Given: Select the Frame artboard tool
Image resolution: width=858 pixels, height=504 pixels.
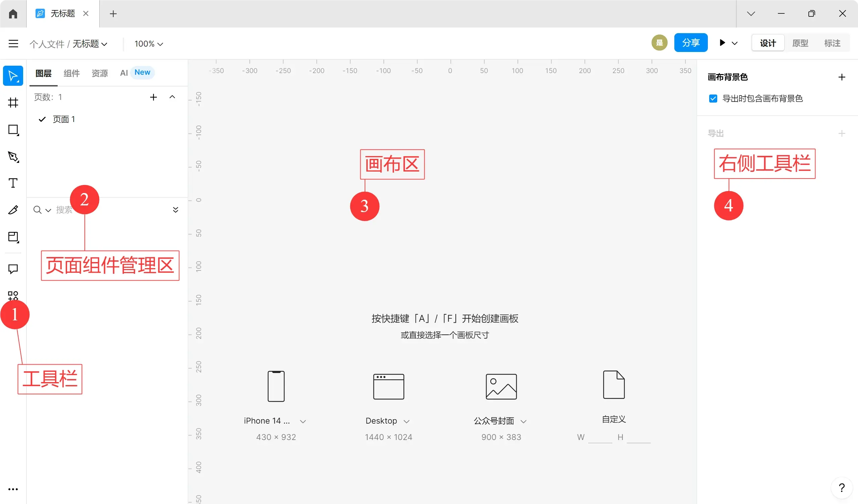Looking at the screenshot, I should click(13, 103).
